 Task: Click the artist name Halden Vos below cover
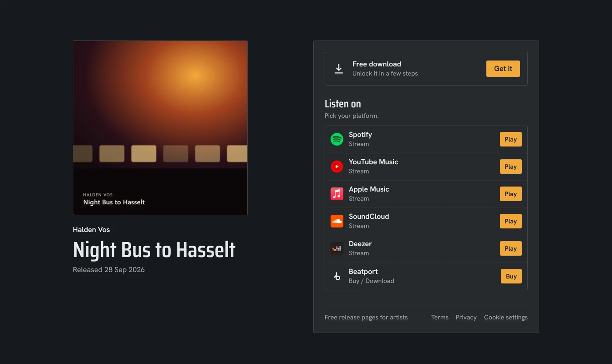click(92, 230)
